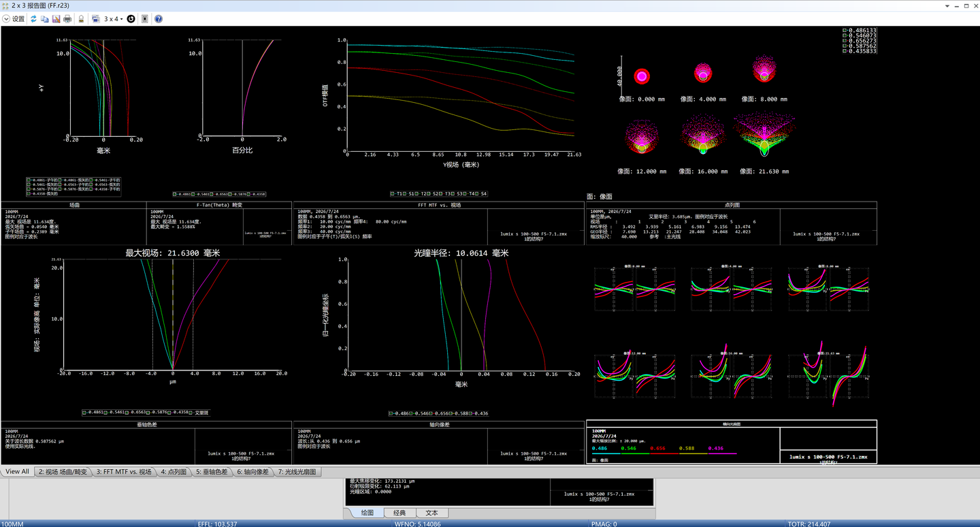Toggle T1 curve checkbox in MTF legend

pyautogui.click(x=393, y=193)
